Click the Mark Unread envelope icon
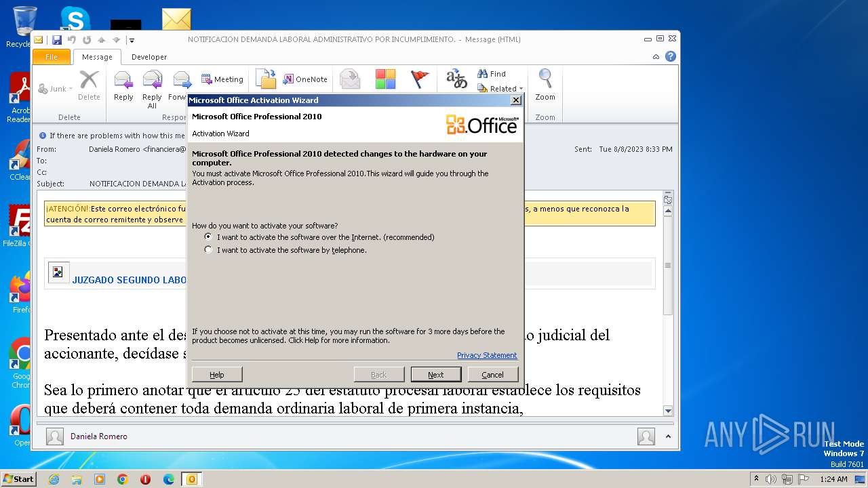This screenshot has width=868, height=488. coord(350,79)
